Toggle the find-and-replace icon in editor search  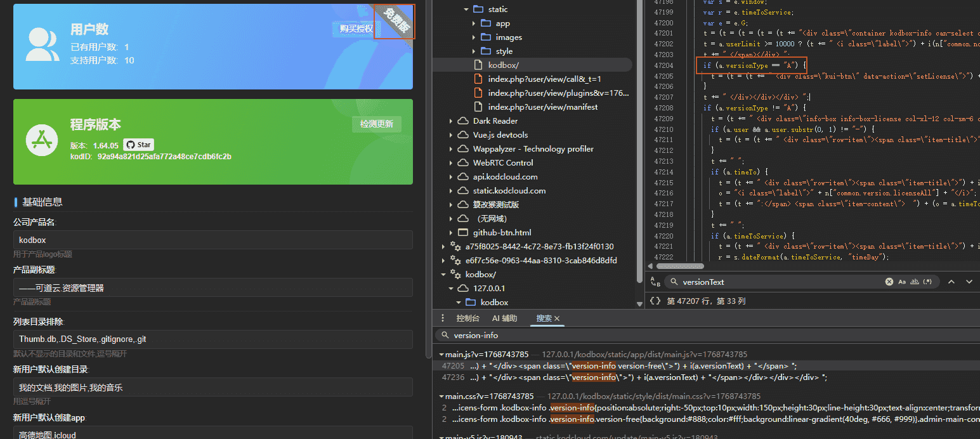click(655, 282)
